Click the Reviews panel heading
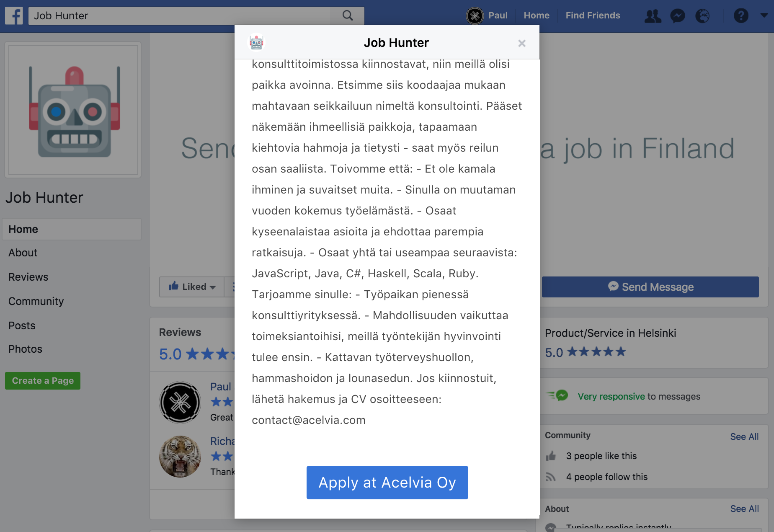774x532 pixels. coord(180,332)
